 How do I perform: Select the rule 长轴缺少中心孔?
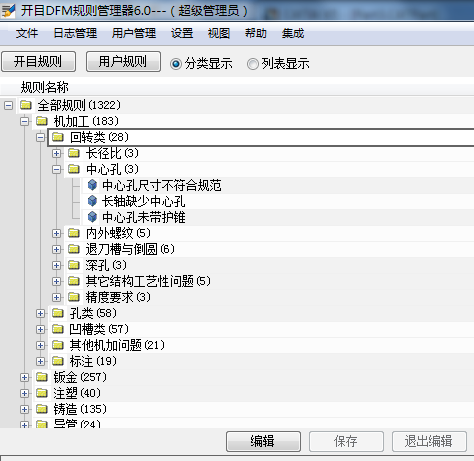143,201
